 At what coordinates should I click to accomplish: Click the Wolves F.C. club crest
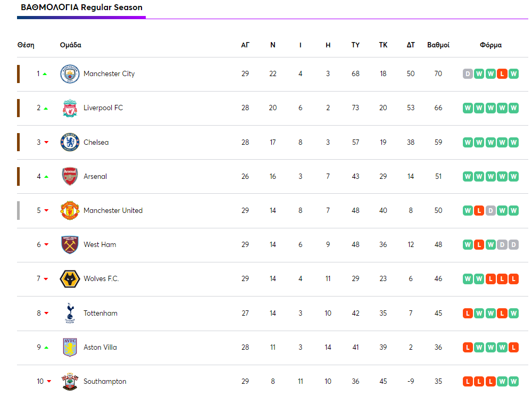tap(70, 279)
